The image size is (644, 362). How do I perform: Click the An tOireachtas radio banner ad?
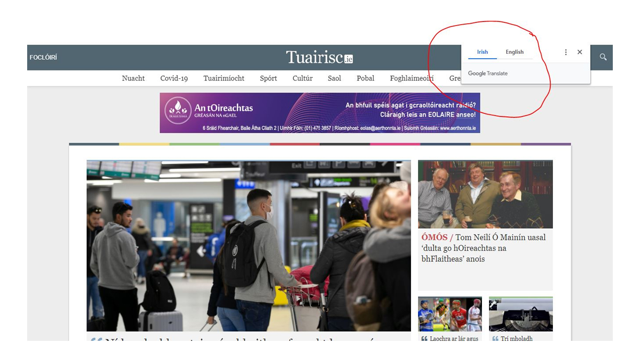click(x=320, y=113)
